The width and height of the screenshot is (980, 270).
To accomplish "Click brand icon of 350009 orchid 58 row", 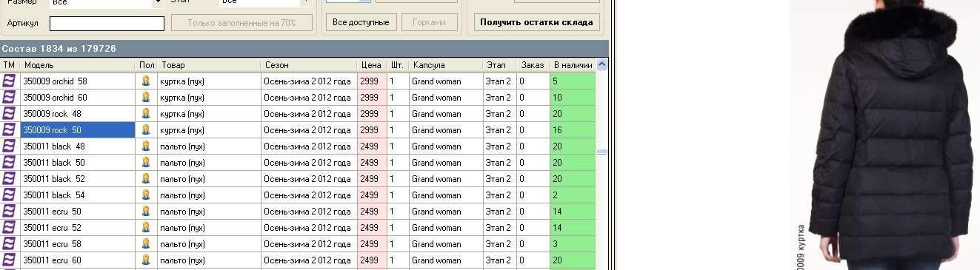I will [9, 81].
